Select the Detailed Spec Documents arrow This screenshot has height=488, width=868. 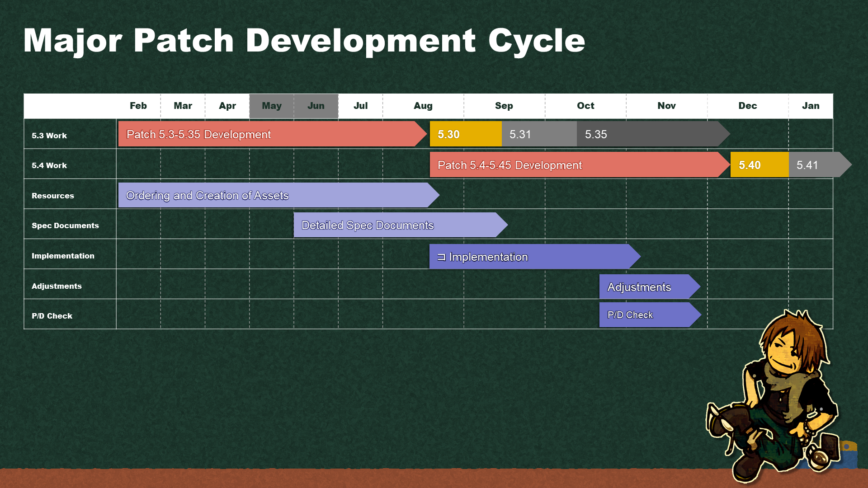[396, 225]
